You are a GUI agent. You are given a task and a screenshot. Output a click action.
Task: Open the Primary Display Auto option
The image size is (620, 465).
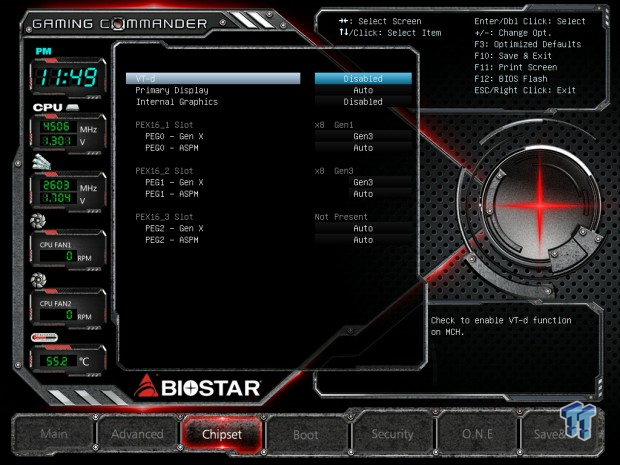(363, 90)
